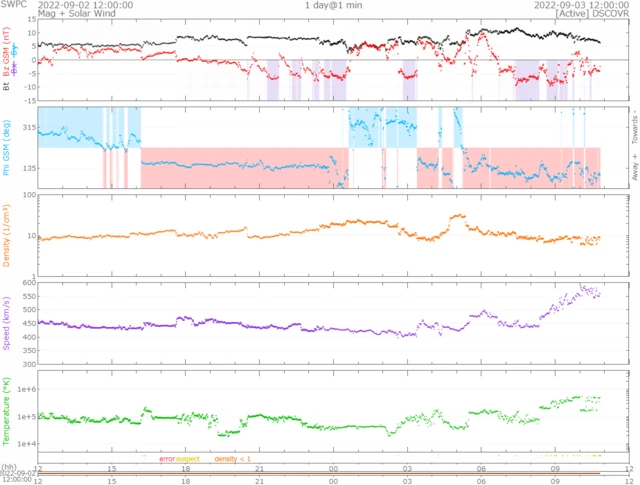This screenshot has width=640, height=485.
Task: Click the red timeline bar at the bottom
Action: pos(320,474)
